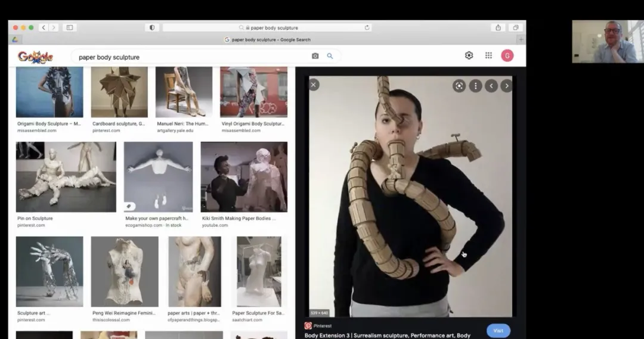Open Vinyl Origami Body Sculpture thumbnail
The height and width of the screenshot is (339, 644).
click(253, 92)
